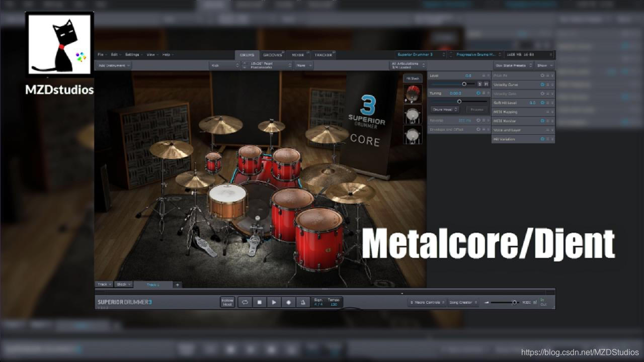Open the Drum Head dropdown

(x=445, y=109)
